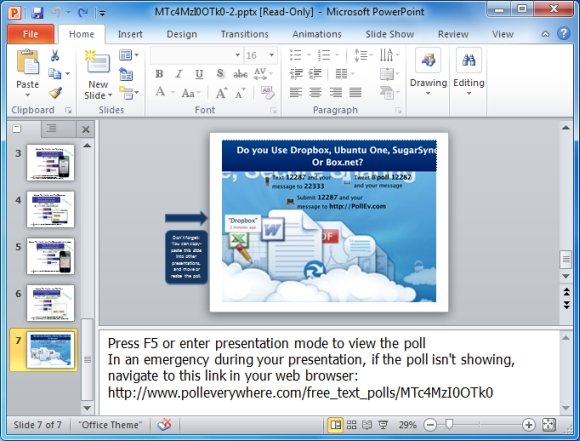Switch to Slide Sorter view
This screenshot has height=441, width=580.
351,425
